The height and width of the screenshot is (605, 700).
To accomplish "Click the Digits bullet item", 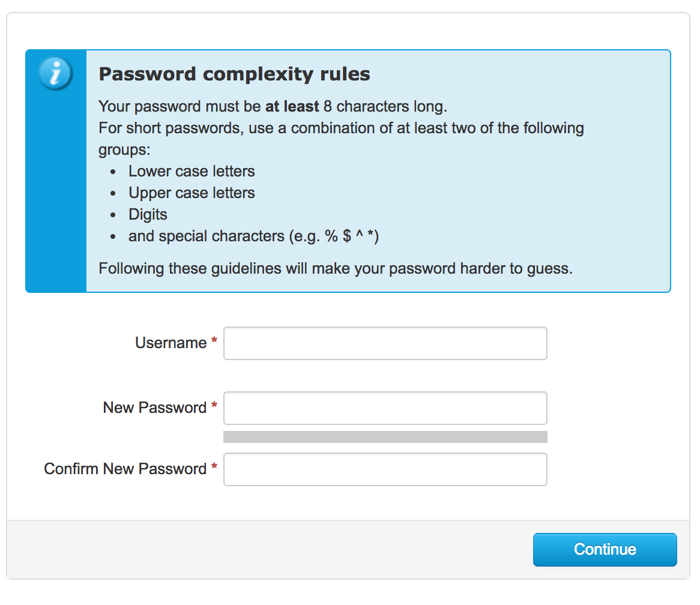I will [148, 215].
